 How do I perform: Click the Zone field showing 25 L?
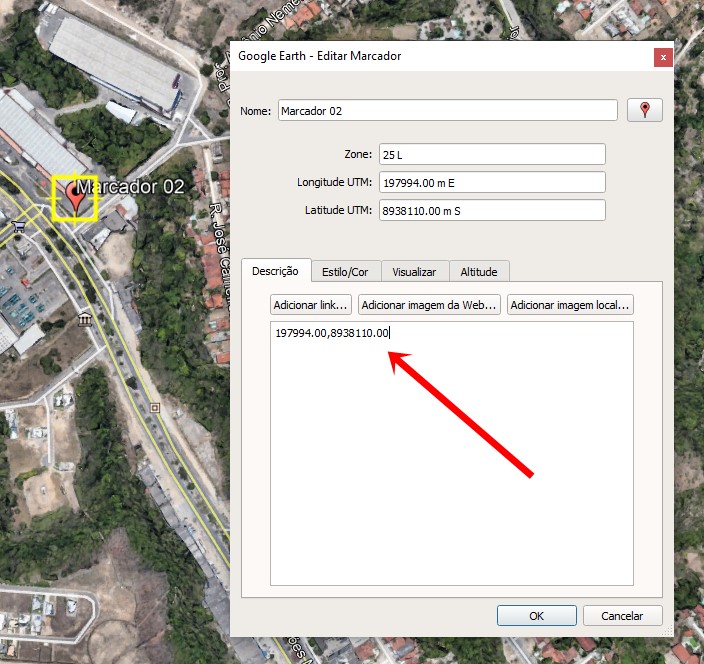(492, 154)
